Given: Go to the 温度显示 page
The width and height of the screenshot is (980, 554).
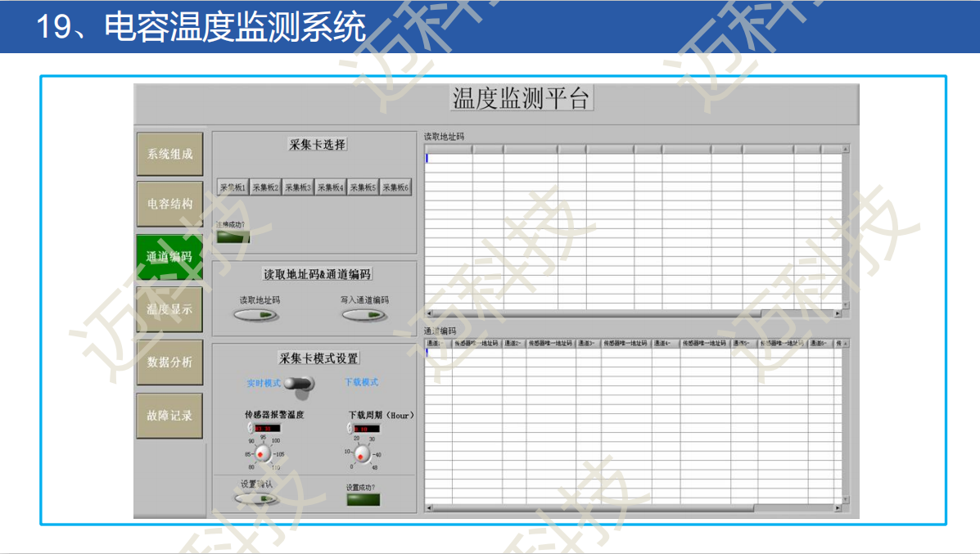Looking at the screenshot, I should (x=170, y=309).
